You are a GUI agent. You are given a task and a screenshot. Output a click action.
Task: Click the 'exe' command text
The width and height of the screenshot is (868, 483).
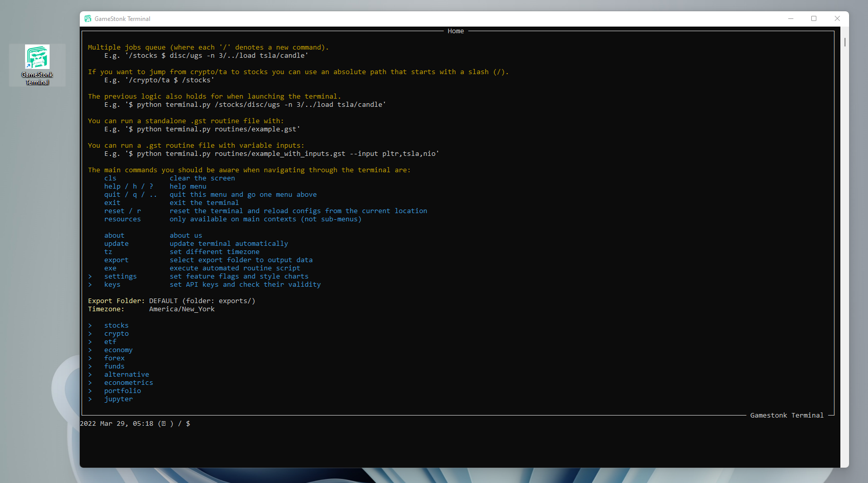(110, 268)
